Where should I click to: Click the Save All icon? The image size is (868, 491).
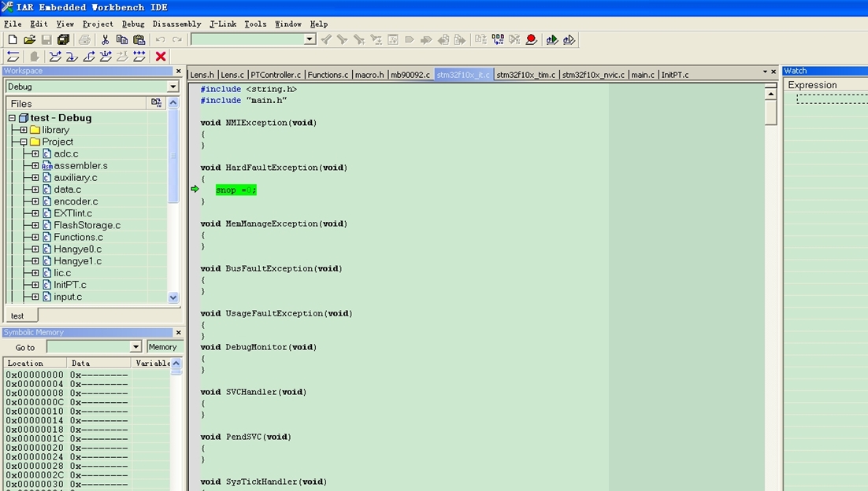pyautogui.click(x=64, y=40)
